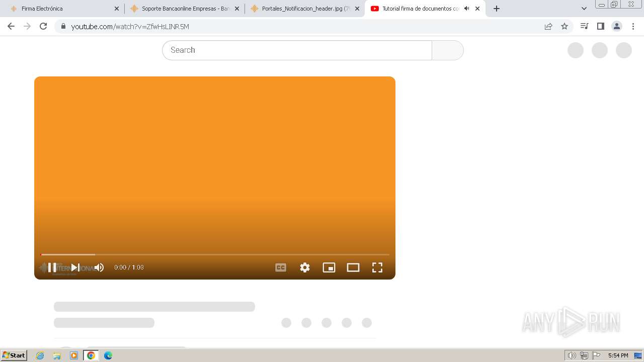Viewport: 644px width, 362px height.
Task: Open File Explorer from taskbar
Action: pos(57,355)
